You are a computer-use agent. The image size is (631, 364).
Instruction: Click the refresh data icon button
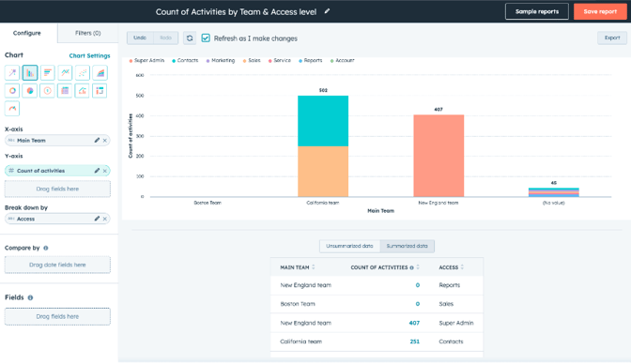pyautogui.click(x=190, y=38)
